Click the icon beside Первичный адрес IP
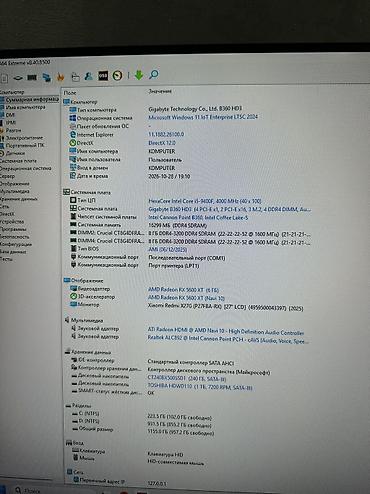This screenshot has width=370, height=494. [x=76, y=480]
